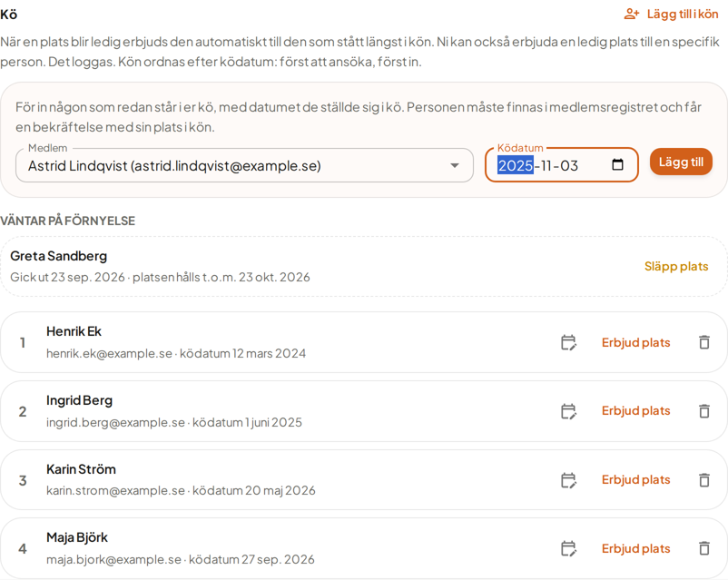The width and height of the screenshot is (728, 580).
Task: Trash Karin Ström's queue entry
Action: [704, 480]
